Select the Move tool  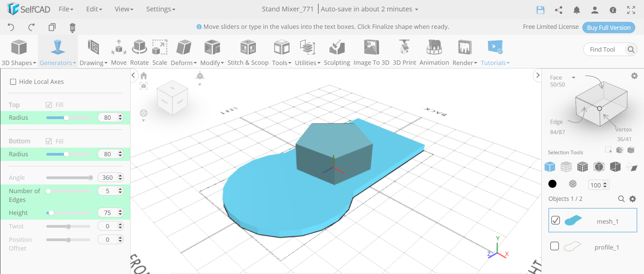[x=119, y=52]
